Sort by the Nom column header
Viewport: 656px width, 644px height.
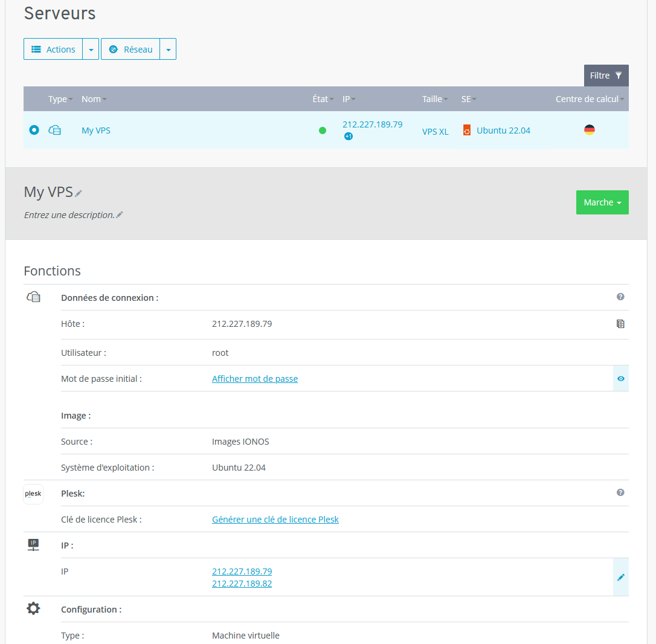(x=94, y=98)
